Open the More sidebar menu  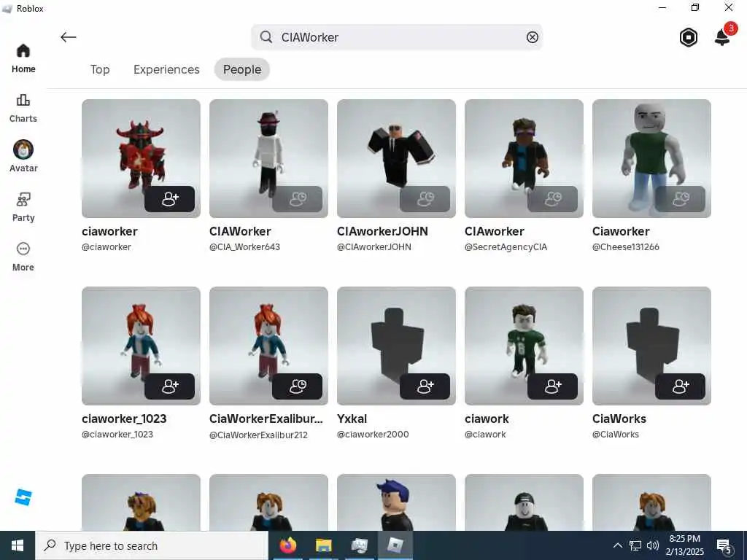[x=23, y=257]
